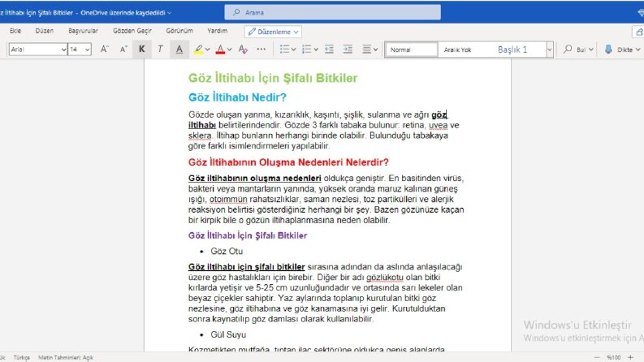Open the paragraph alignment menu
Screen dimensions: 644x362
click(370, 50)
